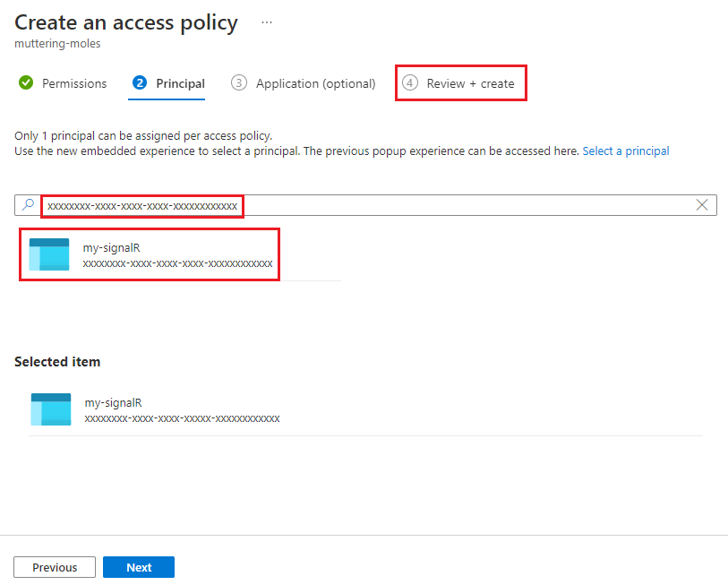Select the my-signalR search result entry

(x=149, y=254)
